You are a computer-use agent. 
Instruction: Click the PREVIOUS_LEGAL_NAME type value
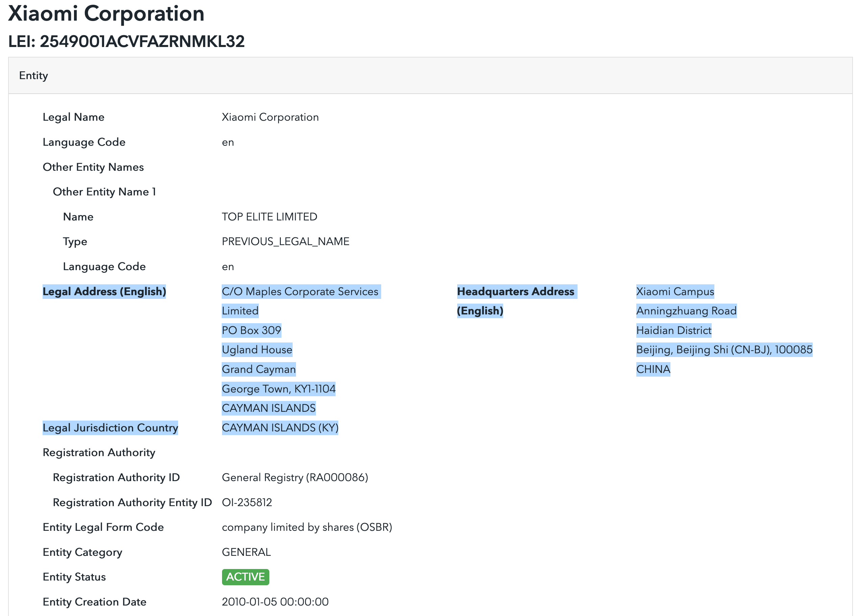286,242
